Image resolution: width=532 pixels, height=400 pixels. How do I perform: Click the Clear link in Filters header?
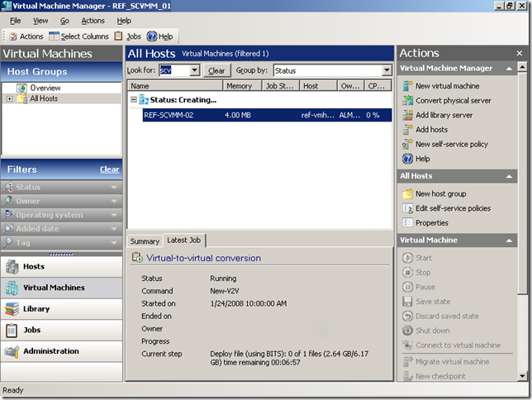pos(109,169)
